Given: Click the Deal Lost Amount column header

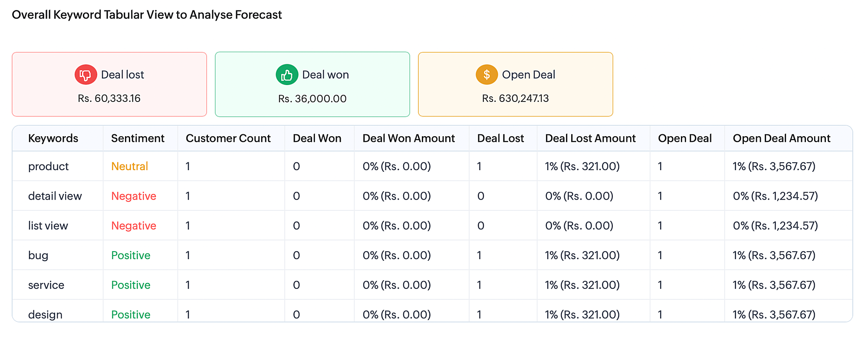Looking at the screenshot, I should point(590,138).
